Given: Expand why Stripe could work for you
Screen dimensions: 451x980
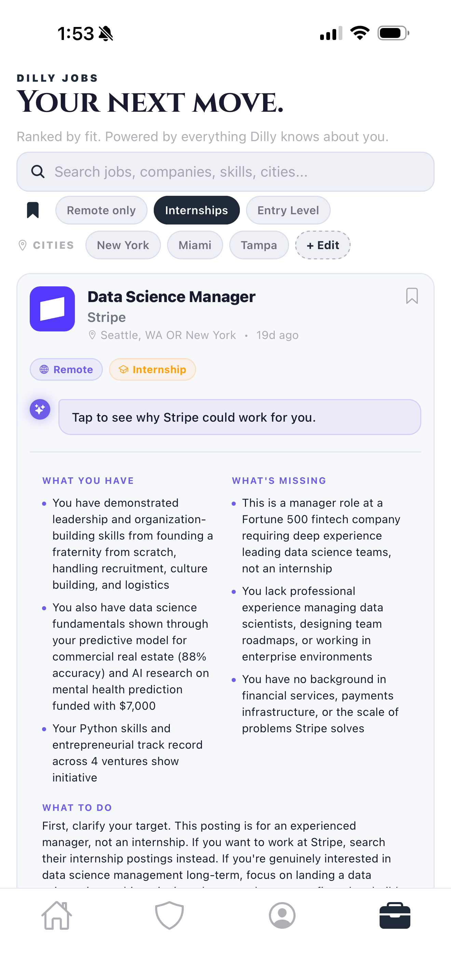Looking at the screenshot, I should [240, 417].
